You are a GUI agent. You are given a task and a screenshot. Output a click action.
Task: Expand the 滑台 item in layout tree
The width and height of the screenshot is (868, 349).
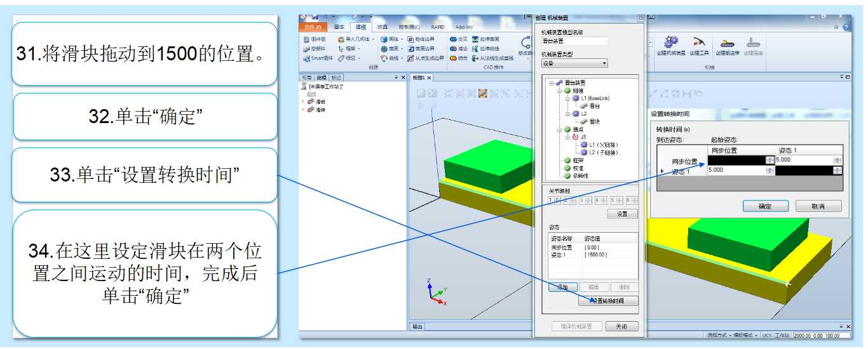coord(303,102)
